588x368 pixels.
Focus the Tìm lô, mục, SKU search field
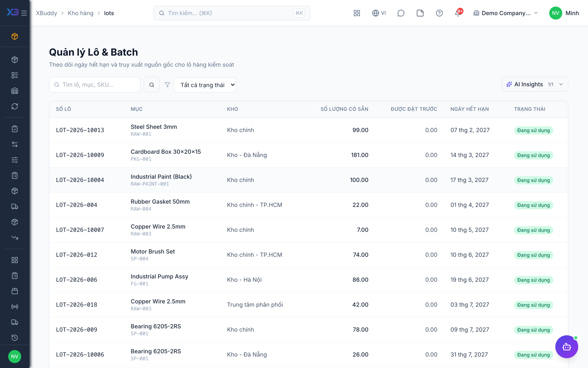coord(95,85)
